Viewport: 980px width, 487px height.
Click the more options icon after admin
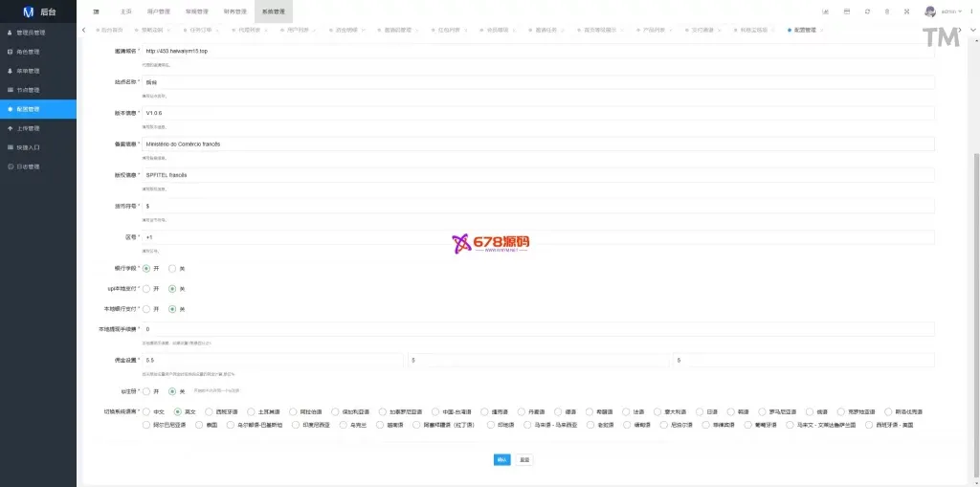tap(971, 11)
